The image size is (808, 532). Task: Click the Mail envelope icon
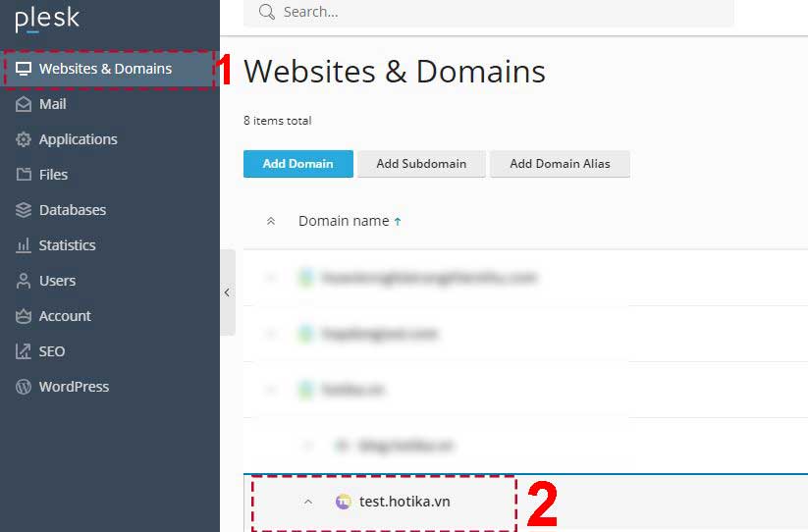tap(24, 104)
